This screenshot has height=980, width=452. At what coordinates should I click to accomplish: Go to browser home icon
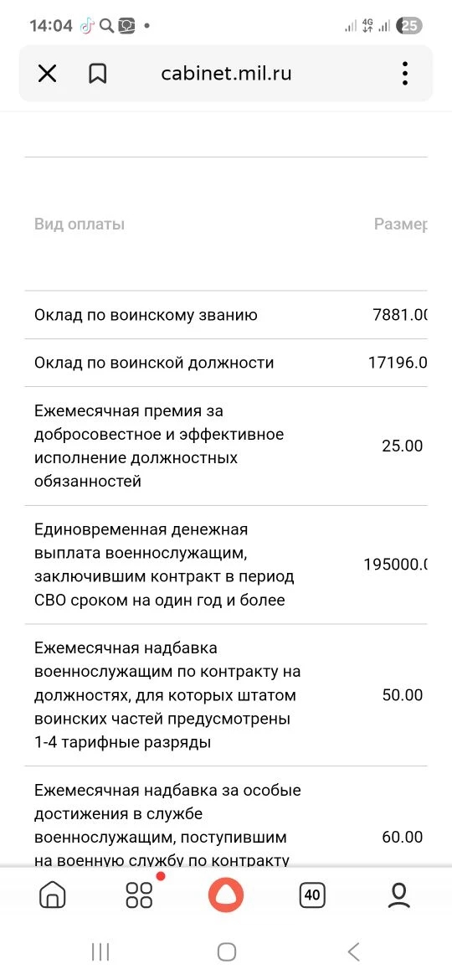[53, 895]
